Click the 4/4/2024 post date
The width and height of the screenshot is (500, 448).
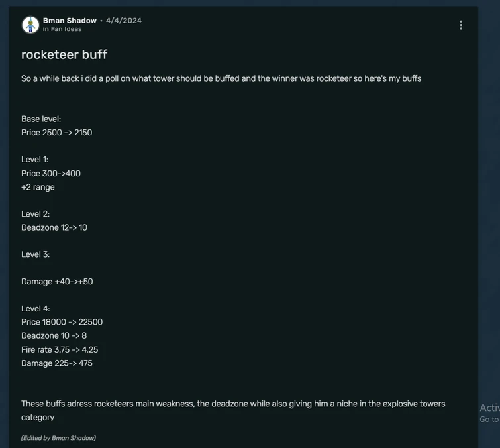click(124, 21)
